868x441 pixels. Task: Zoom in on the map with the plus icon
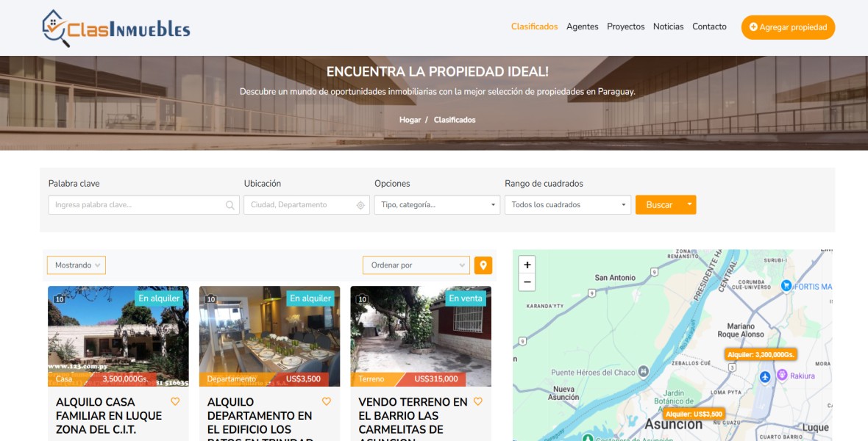tap(526, 263)
